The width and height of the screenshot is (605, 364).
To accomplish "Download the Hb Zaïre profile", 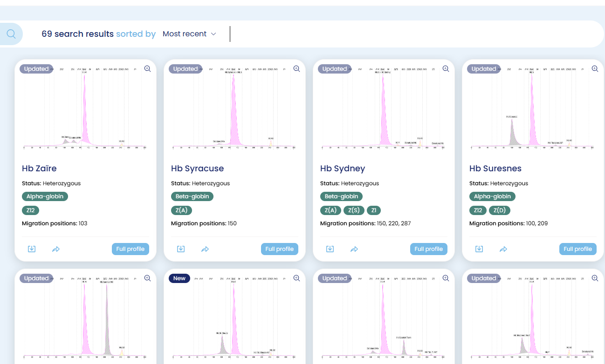I will tap(32, 249).
